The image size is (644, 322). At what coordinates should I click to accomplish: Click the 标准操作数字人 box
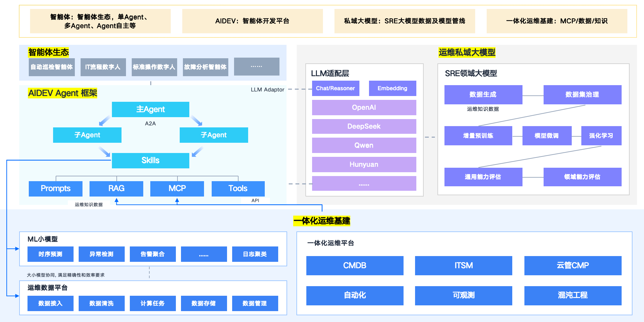[x=154, y=67]
